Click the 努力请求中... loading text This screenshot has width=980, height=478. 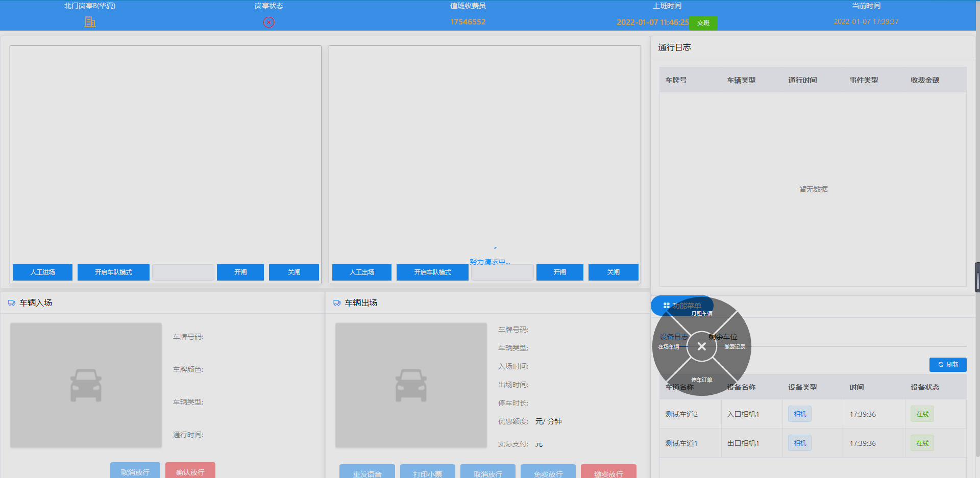[x=490, y=262]
